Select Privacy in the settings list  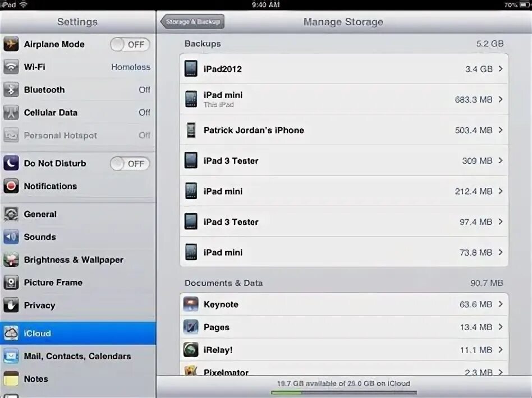pyautogui.click(x=77, y=305)
